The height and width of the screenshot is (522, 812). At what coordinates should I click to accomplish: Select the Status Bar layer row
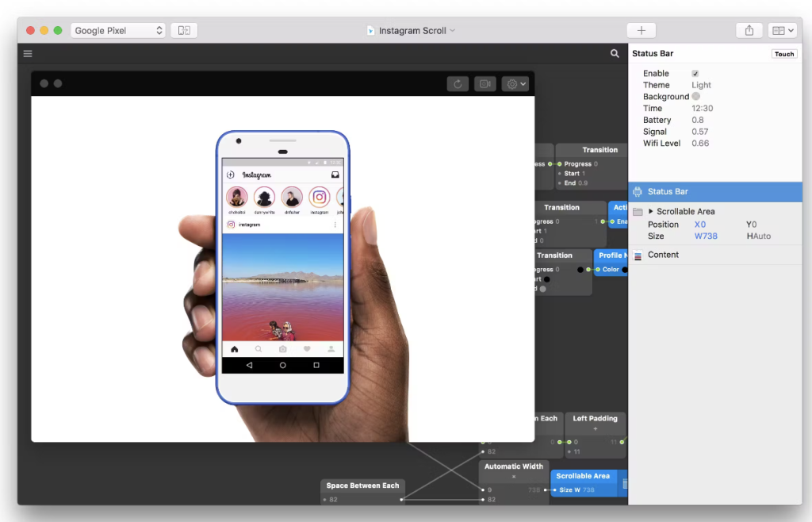pyautogui.click(x=715, y=192)
